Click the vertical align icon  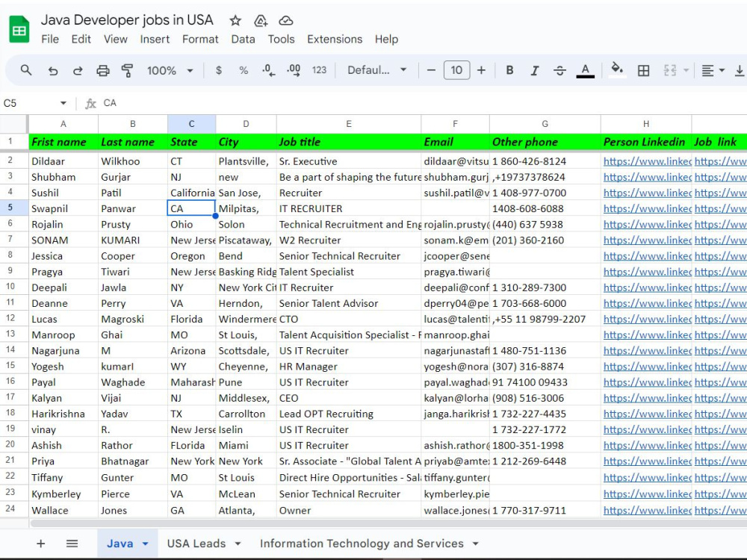click(x=740, y=70)
